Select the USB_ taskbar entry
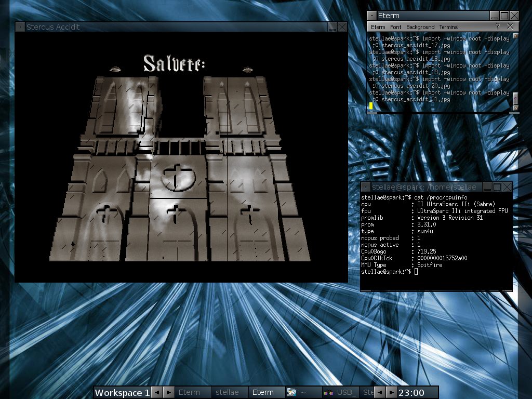This screenshot has height=399, width=532. click(341, 393)
